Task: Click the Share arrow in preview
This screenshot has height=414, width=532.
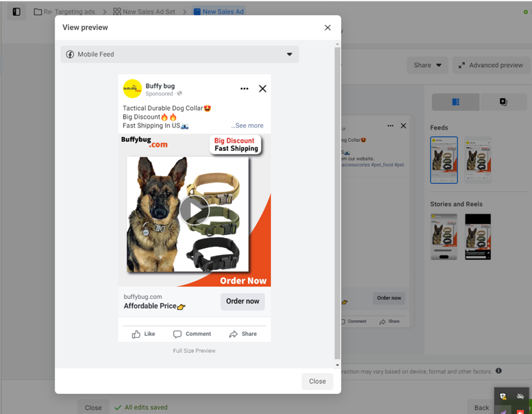Action: (x=233, y=334)
